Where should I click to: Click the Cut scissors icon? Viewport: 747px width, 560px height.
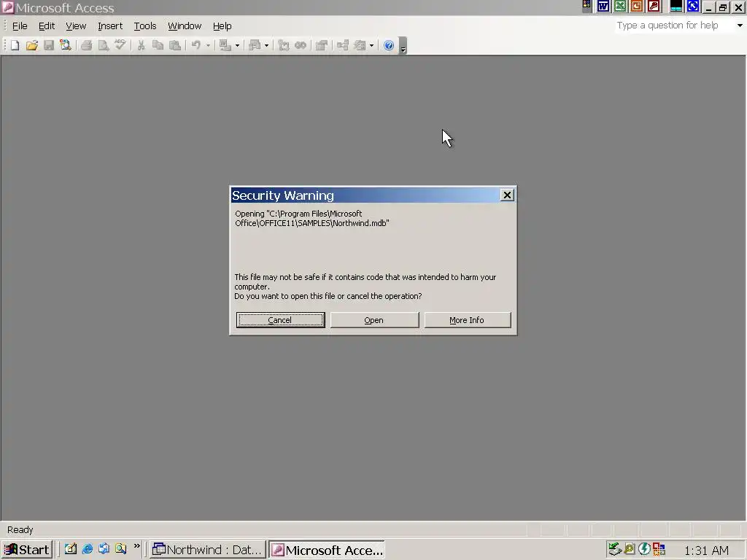point(141,45)
